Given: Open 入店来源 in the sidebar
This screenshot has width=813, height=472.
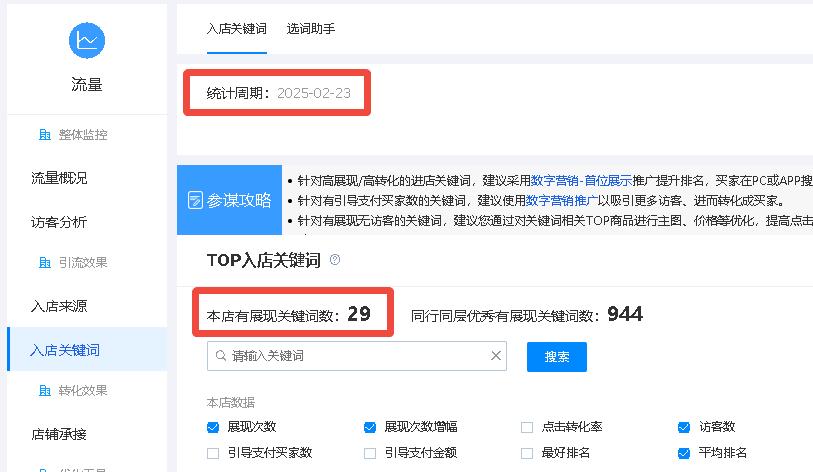Looking at the screenshot, I should [59, 306].
